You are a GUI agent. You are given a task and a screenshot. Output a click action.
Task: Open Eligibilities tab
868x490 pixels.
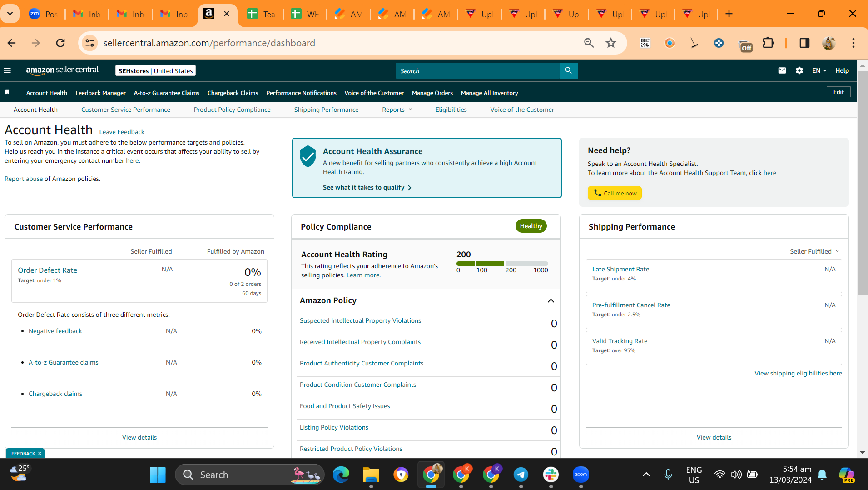(451, 110)
